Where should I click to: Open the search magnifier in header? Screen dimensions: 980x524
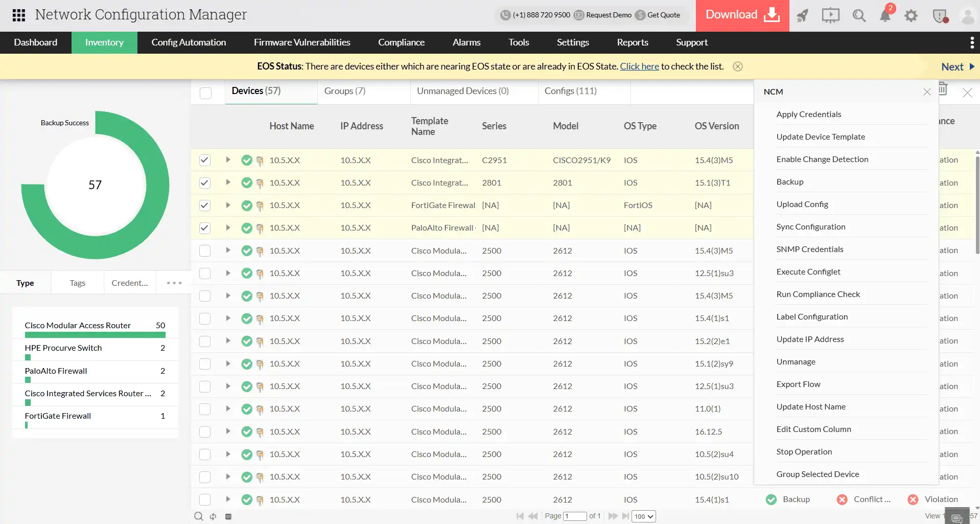point(859,16)
